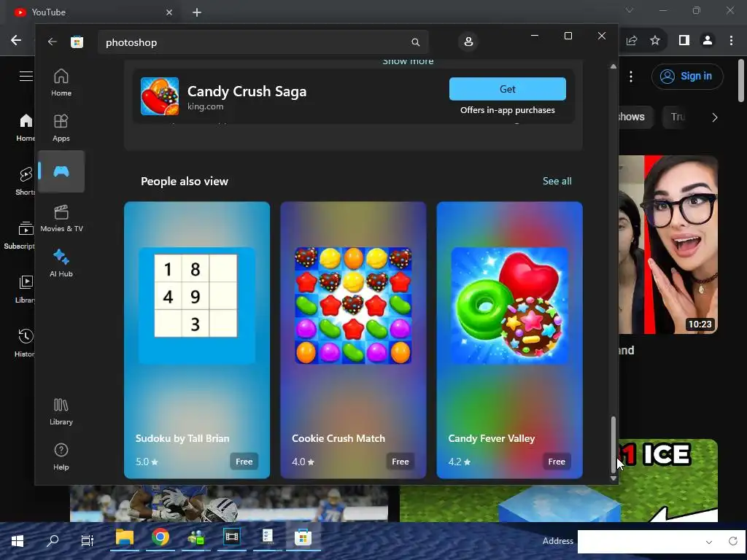Image resolution: width=747 pixels, height=560 pixels.
Task: Open Chrome three-dot menu
Action: pyautogui.click(x=731, y=41)
